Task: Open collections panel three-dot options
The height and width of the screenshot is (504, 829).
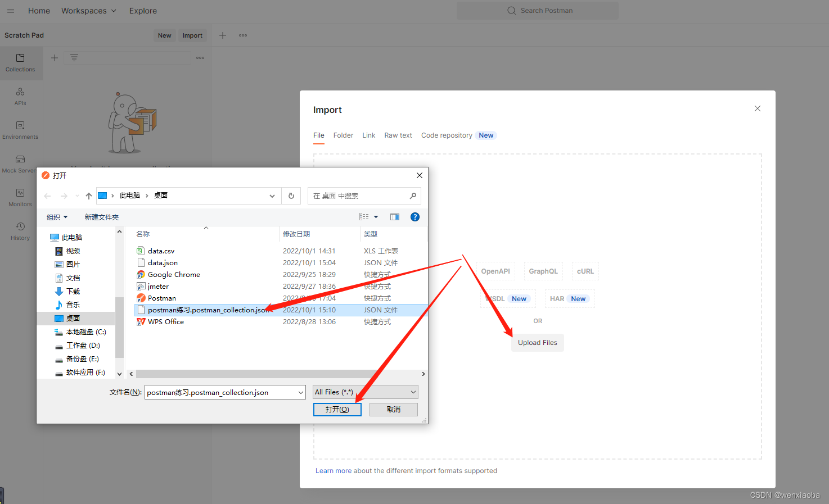Action: pyautogui.click(x=200, y=58)
